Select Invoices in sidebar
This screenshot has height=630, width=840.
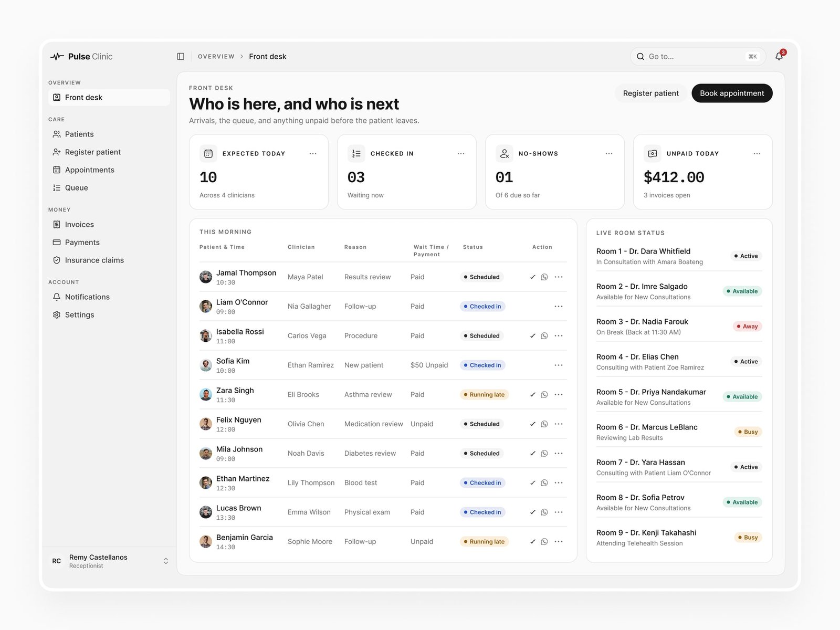(x=109, y=224)
